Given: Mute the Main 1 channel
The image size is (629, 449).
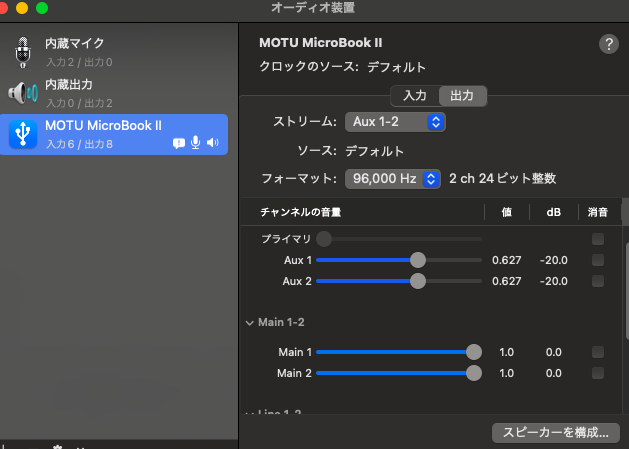Looking at the screenshot, I should (x=598, y=352).
